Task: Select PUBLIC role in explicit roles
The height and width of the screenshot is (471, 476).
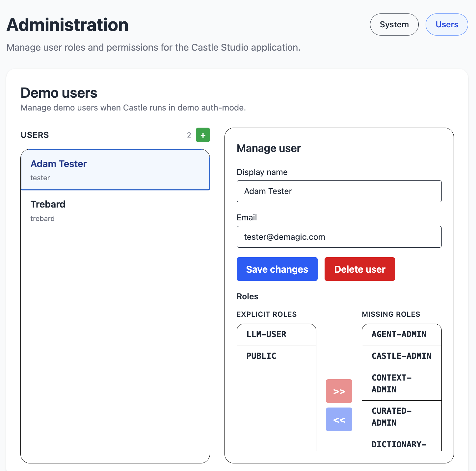Action: pyautogui.click(x=276, y=356)
